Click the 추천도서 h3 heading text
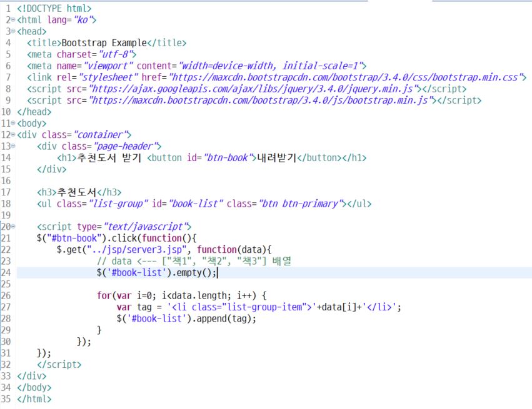This screenshot has height=409, width=532. (x=77, y=192)
